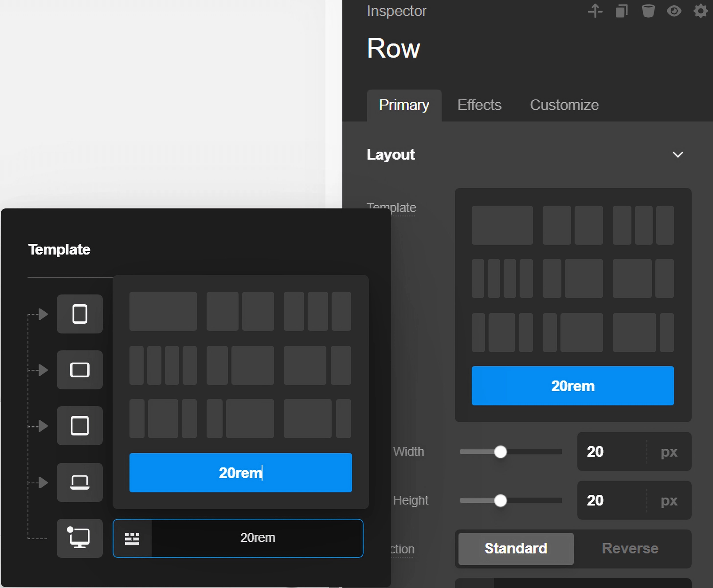This screenshot has height=588, width=713.
Task: Select the desktop breakpoint icon
Action: tap(80, 538)
